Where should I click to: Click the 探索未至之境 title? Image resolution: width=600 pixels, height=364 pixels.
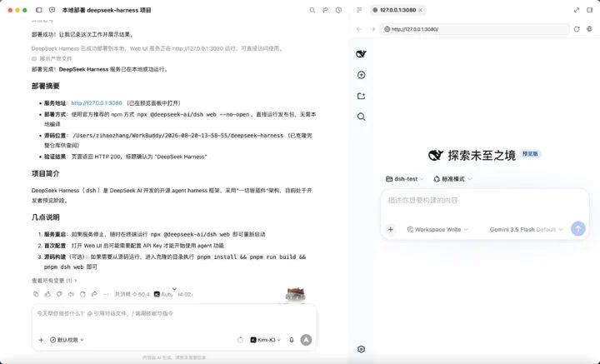click(482, 155)
